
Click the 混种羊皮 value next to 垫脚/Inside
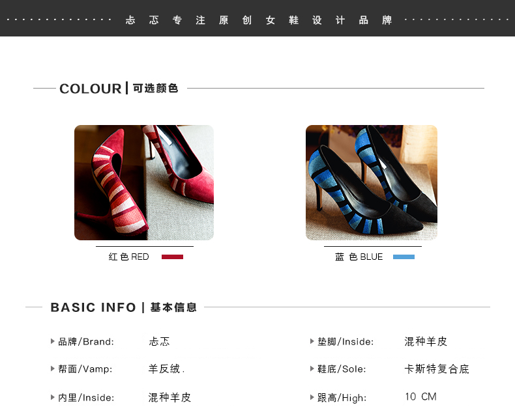(x=426, y=342)
